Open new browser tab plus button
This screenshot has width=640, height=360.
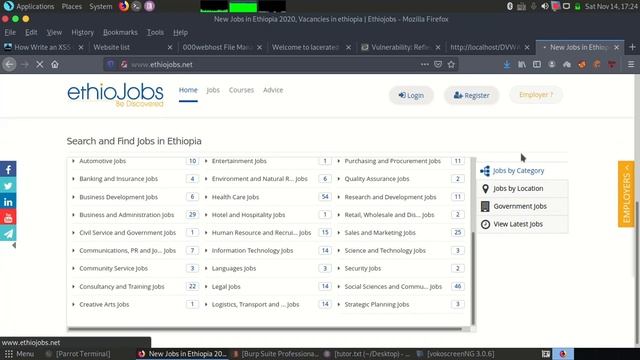coord(632,47)
